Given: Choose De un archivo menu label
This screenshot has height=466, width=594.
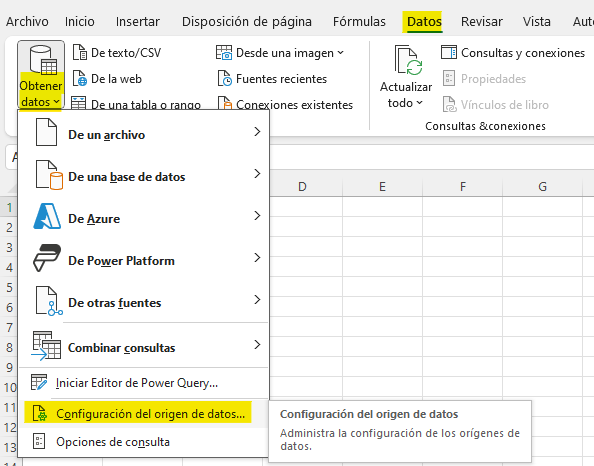Looking at the screenshot, I should click(x=106, y=135).
